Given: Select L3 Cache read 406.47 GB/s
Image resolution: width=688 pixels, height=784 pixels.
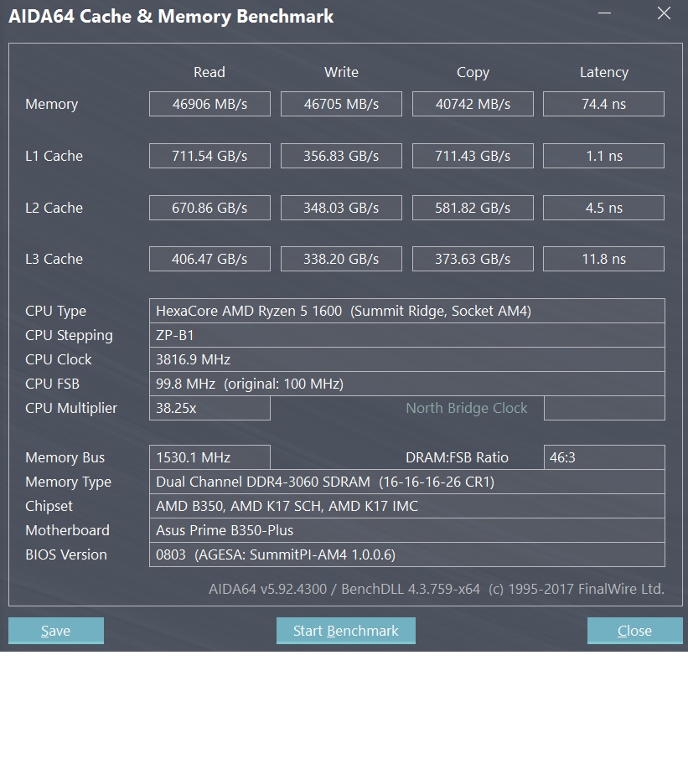Looking at the screenshot, I should 210,259.
